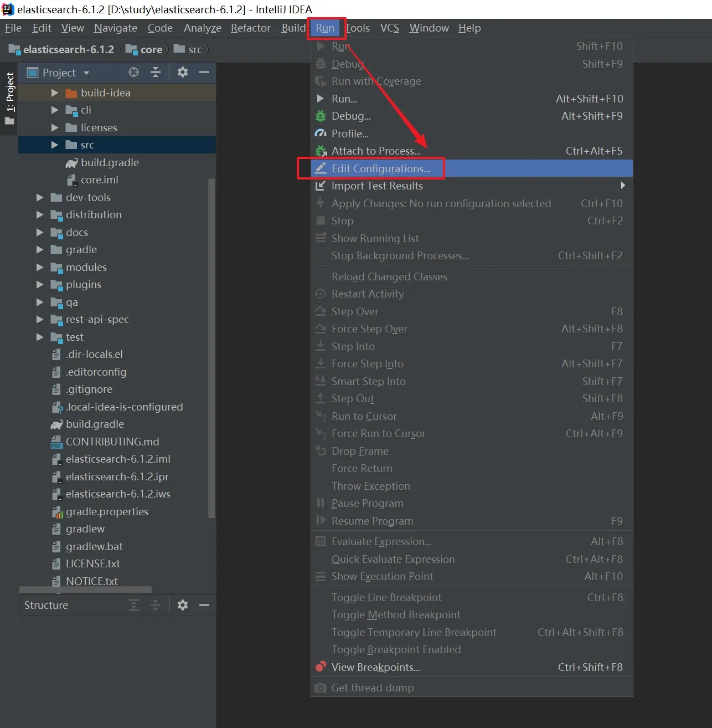Open Project panel settings gear

pos(183,72)
